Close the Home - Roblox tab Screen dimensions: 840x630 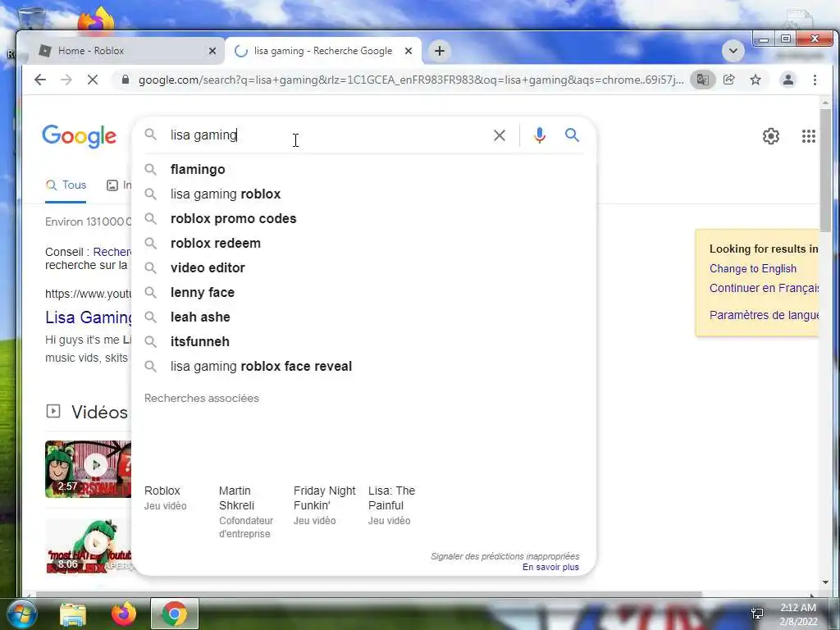tap(212, 51)
